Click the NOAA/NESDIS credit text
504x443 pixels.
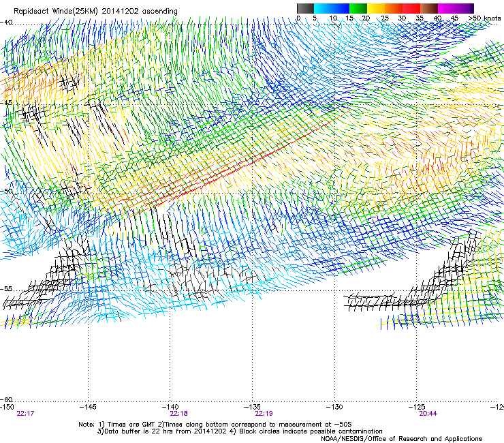401,438
